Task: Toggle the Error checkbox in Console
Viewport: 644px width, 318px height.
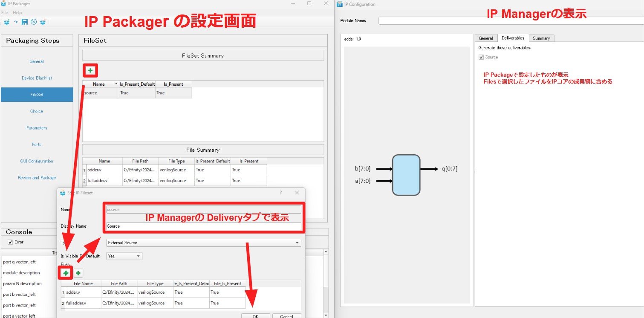Action: [11, 242]
